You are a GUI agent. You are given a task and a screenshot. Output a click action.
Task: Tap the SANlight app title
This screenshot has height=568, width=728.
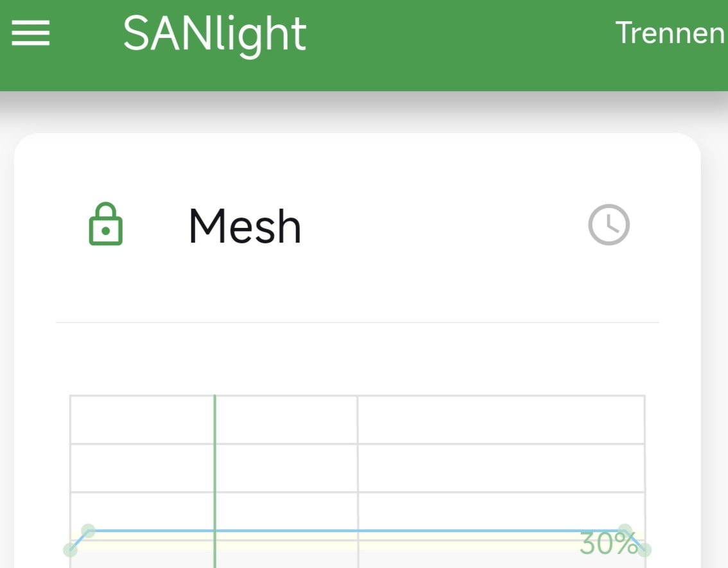[214, 35]
